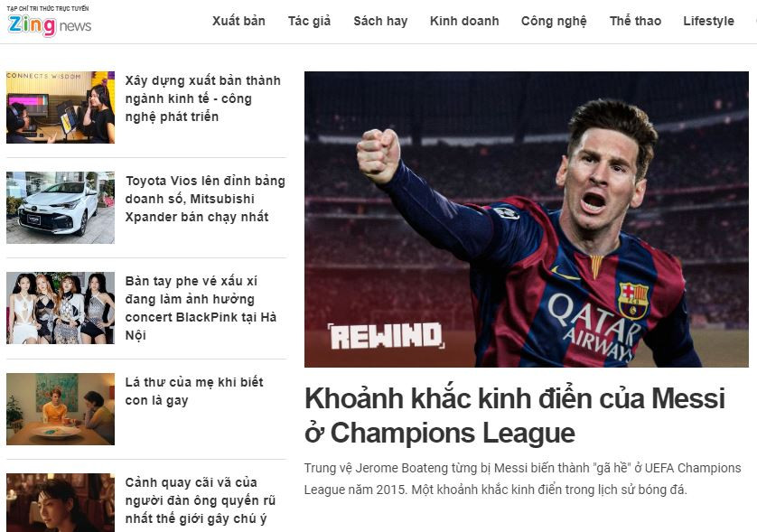Open Toyota Vios lên đỉnh headline
The width and height of the screenshot is (757, 532).
[x=205, y=199]
